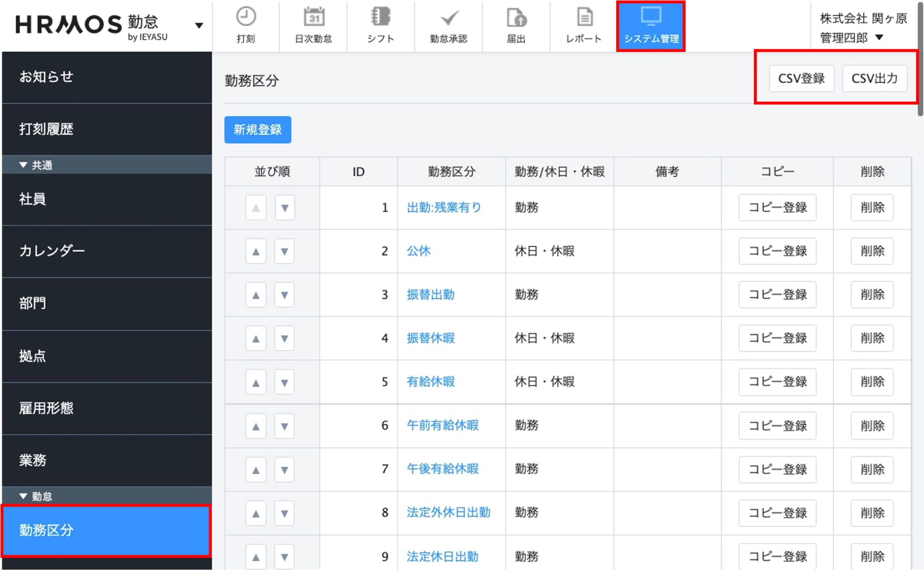Viewport: 924px width, 570px height.
Task: Open the 管理四郎 user menu dropdown
Action: [879, 37]
